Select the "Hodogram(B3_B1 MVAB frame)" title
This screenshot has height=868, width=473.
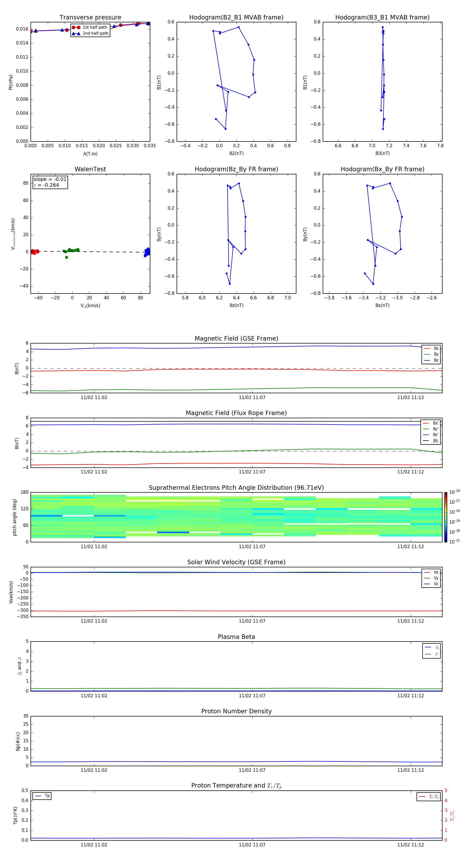(382, 18)
